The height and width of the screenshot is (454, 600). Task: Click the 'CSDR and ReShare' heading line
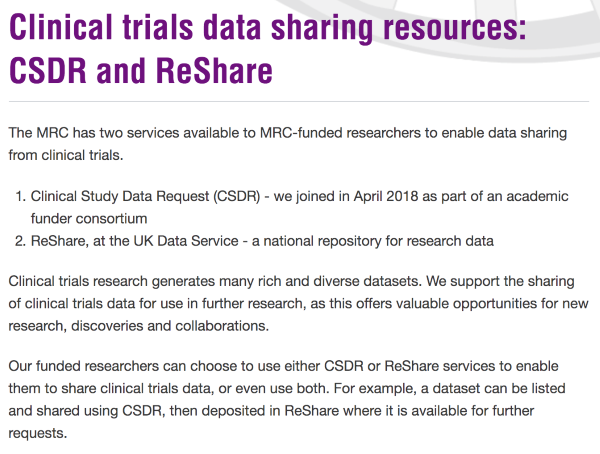(x=140, y=71)
